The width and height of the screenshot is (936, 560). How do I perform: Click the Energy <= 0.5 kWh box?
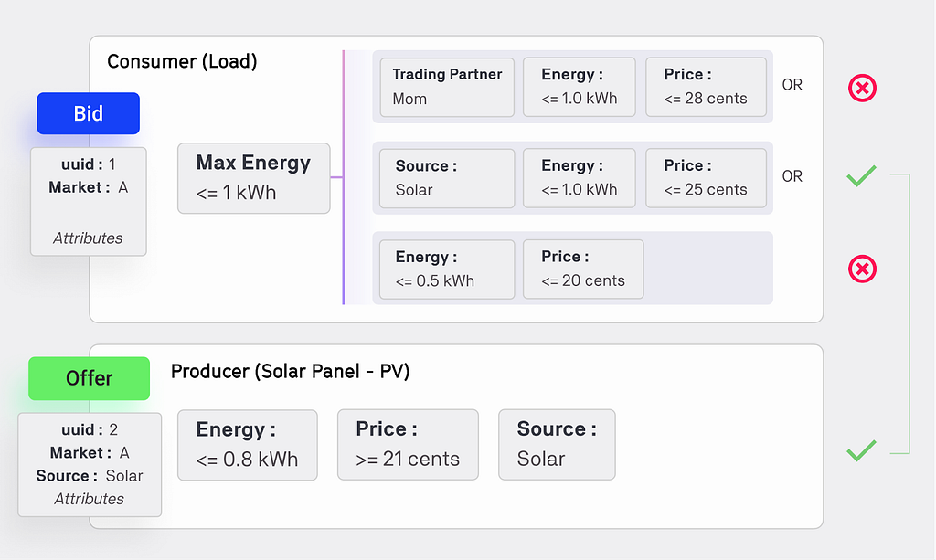click(447, 269)
